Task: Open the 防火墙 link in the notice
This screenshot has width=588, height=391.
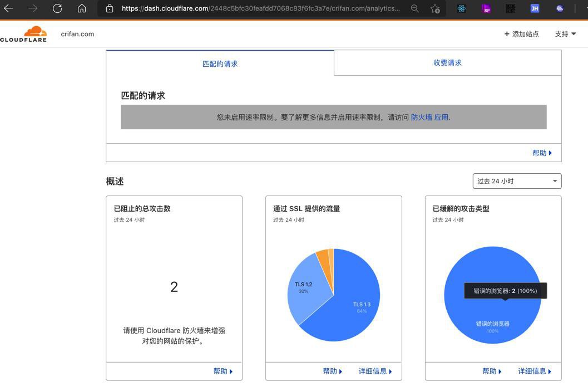Action: (x=422, y=117)
